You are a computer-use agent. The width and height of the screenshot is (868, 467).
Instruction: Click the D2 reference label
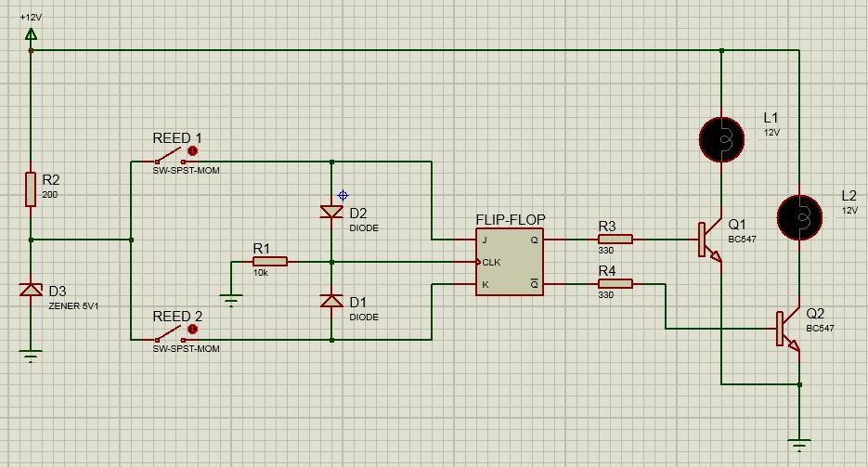[x=358, y=213]
